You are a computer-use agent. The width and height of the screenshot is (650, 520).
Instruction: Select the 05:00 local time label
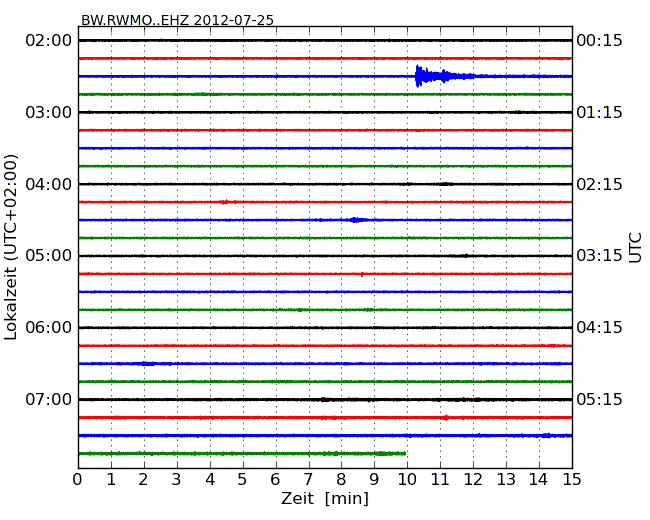[x=49, y=256]
